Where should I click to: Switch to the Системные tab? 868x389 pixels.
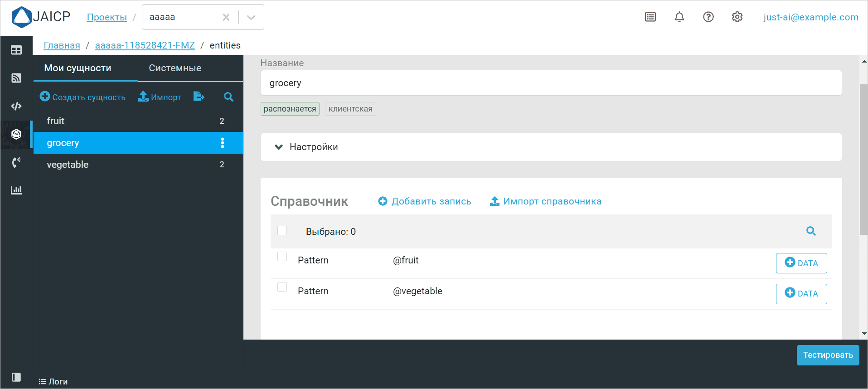175,68
